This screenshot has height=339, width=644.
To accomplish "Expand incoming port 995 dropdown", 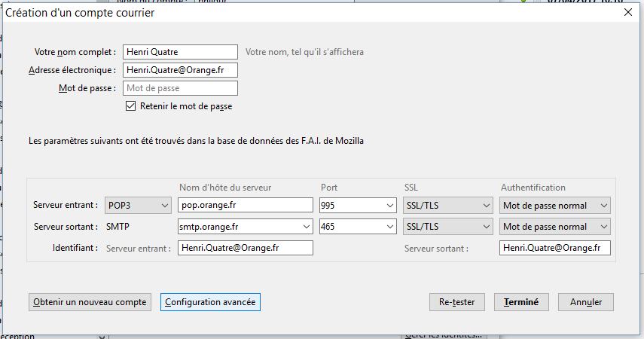I will click(x=389, y=205).
